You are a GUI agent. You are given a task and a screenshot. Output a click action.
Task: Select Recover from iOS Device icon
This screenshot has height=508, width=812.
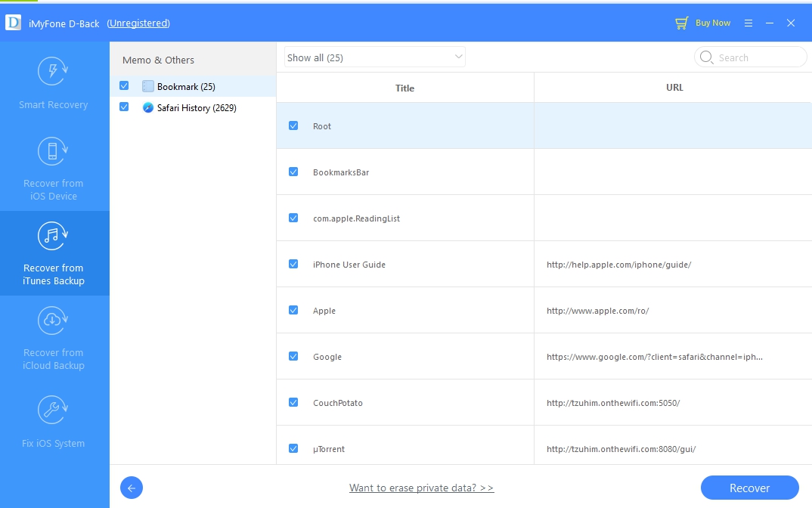coord(53,152)
